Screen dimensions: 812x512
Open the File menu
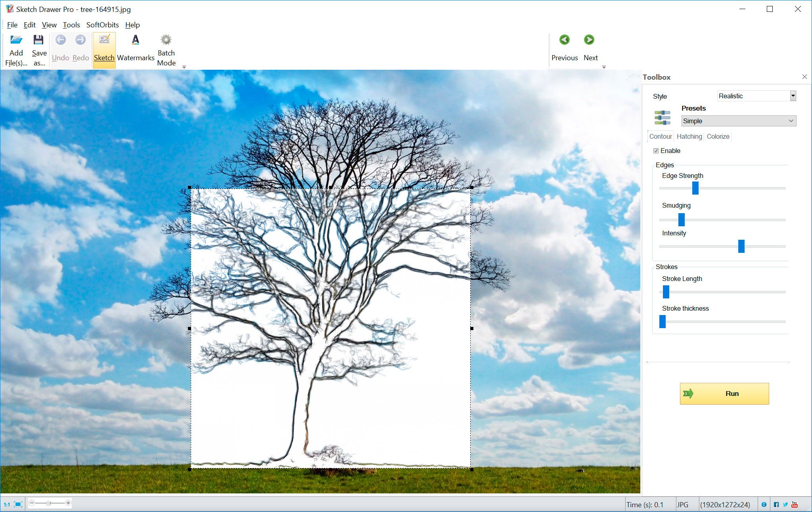pyautogui.click(x=11, y=25)
